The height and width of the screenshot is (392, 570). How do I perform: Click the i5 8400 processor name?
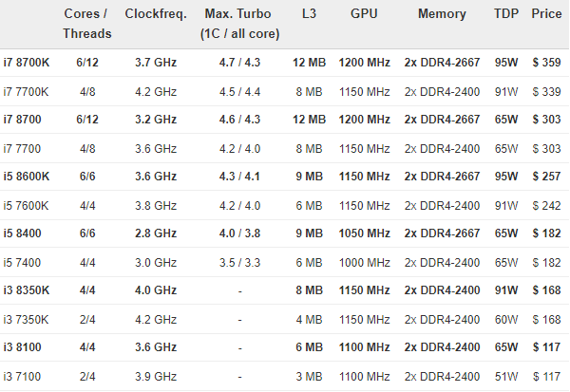pos(22,233)
